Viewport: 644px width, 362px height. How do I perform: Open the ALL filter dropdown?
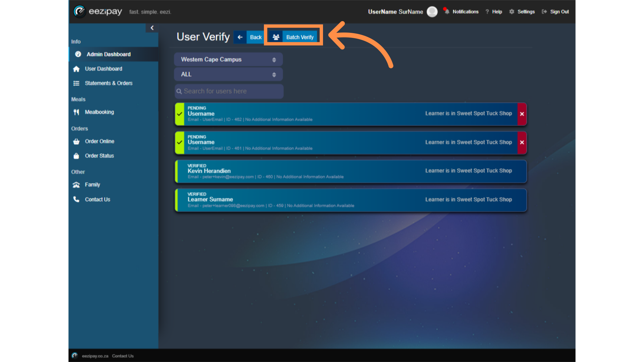point(228,74)
